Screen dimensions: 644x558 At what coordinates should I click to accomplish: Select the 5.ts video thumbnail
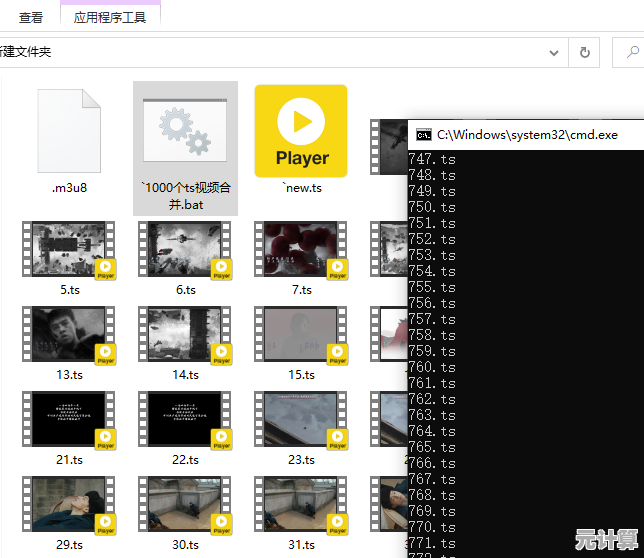coord(69,249)
